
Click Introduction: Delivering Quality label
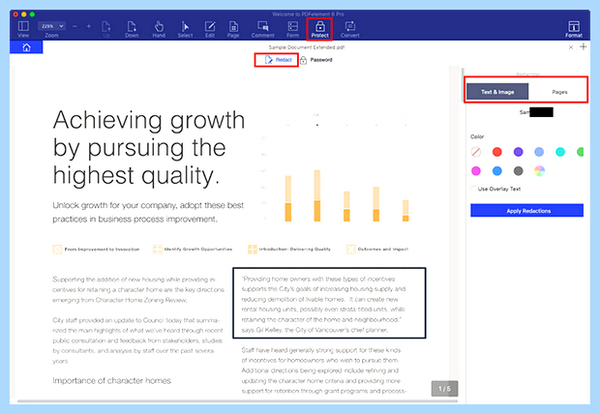(x=295, y=249)
